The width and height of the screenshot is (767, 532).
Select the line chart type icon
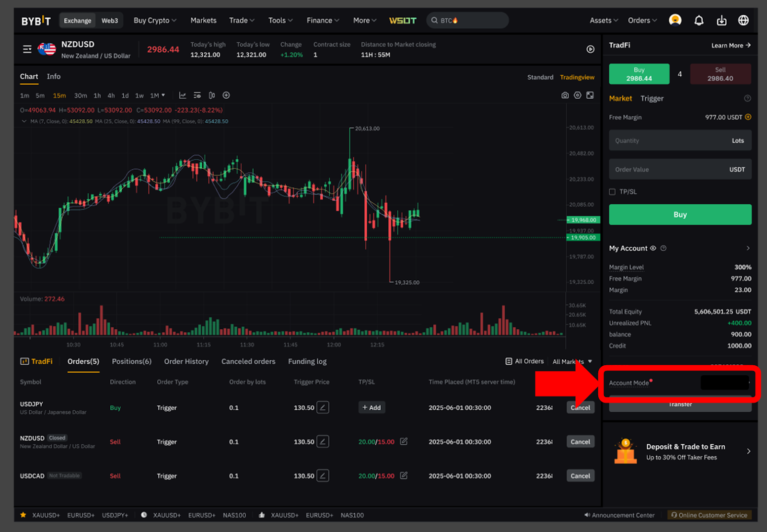tap(183, 95)
